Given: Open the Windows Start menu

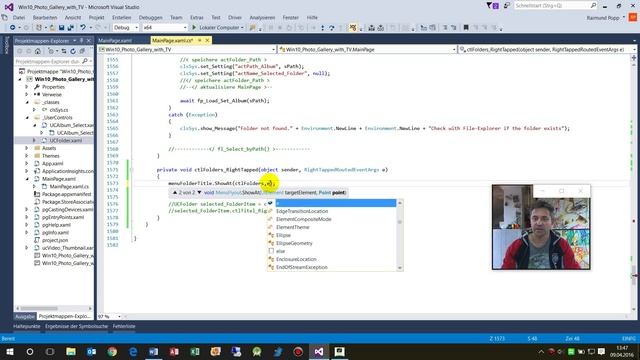Looking at the screenshot, I should coord(9,351).
